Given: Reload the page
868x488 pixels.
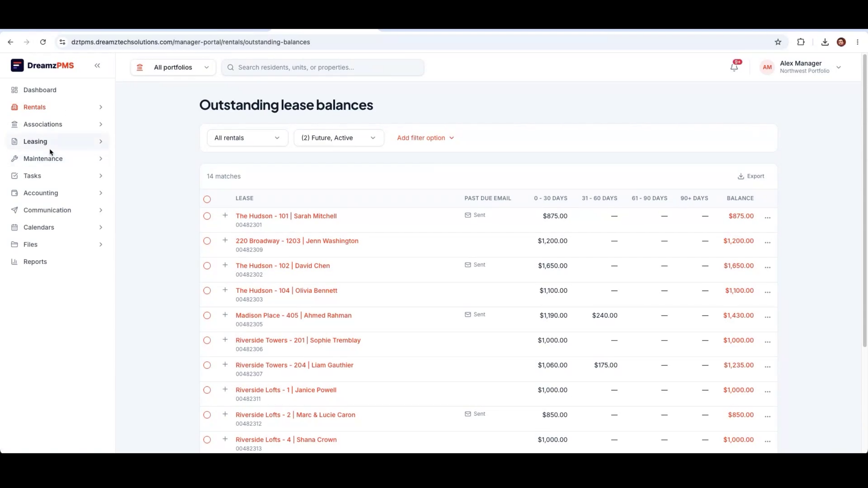Looking at the screenshot, I should coord(43,42).
